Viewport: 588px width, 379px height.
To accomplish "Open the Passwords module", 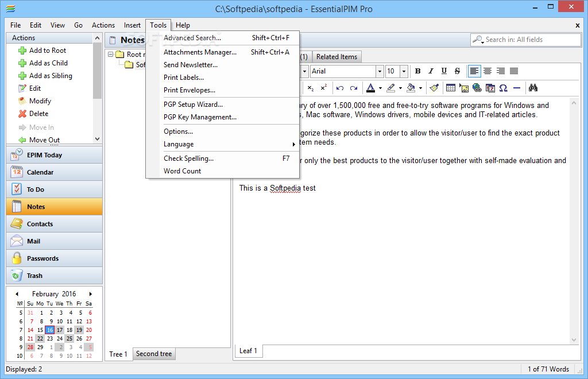I will (55, 258).
